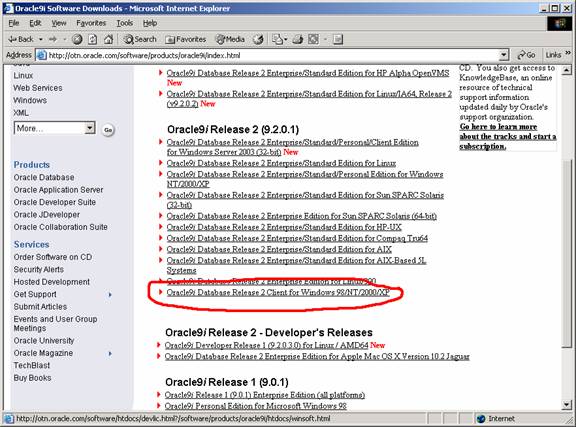Click into the Address URL field
The width and height of the screenshot is (576, 427).
coord(273,55)
